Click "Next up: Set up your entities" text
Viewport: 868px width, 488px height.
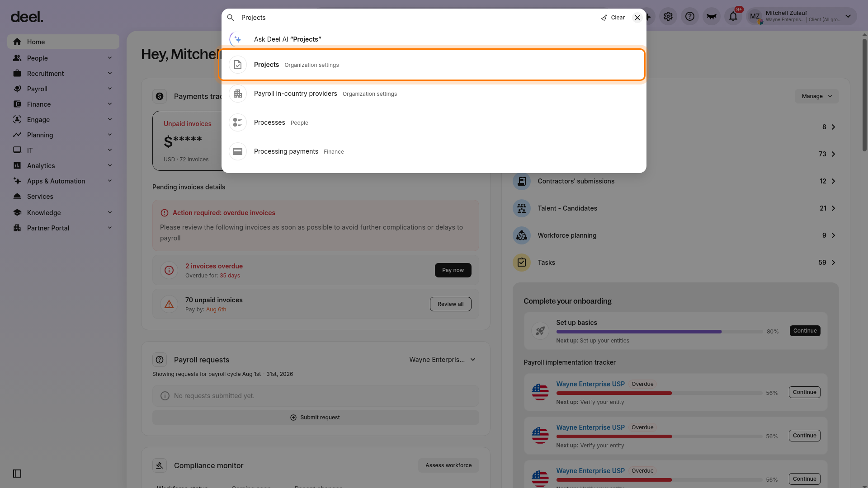click(x=593, y=341)
